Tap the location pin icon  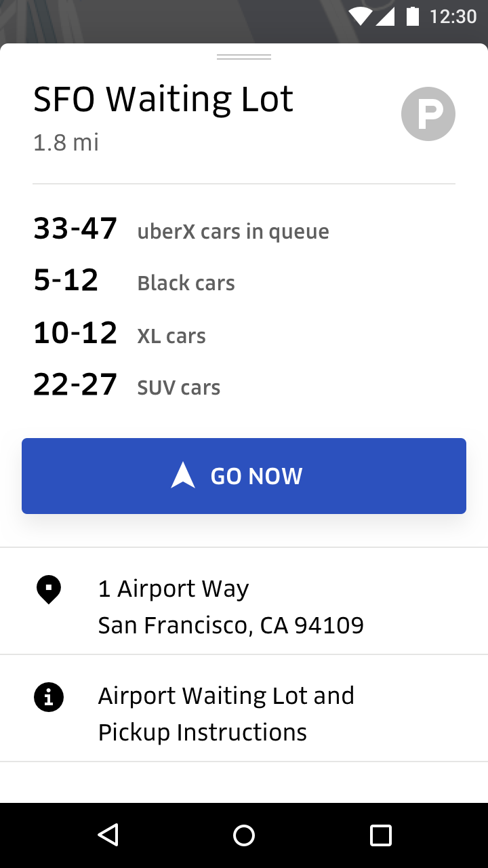coord(49,590)
